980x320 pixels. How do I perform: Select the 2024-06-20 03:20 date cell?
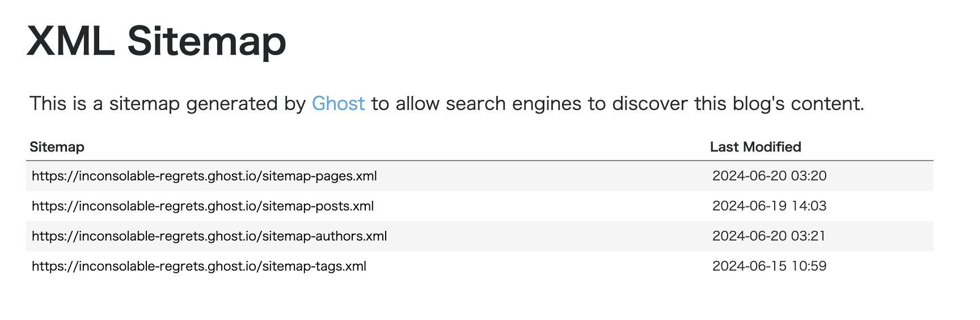tap(770, 176)
